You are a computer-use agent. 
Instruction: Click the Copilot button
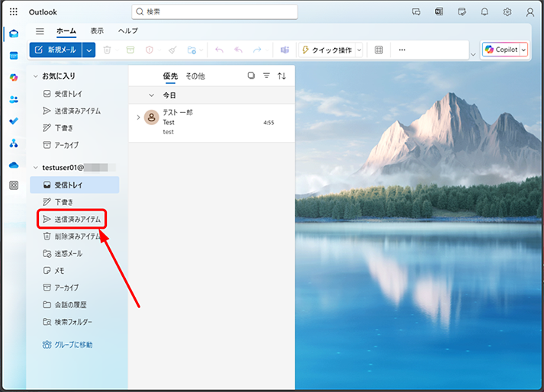501,50
